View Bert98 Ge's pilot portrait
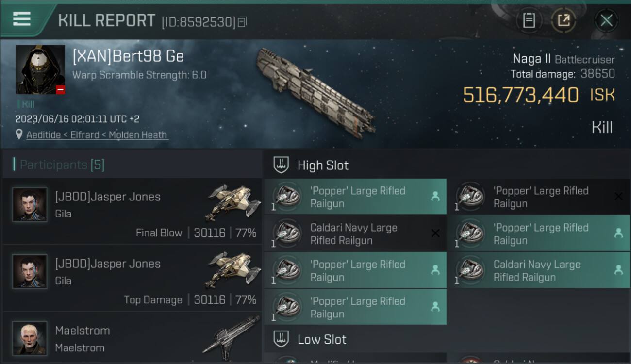Image resolution: width=631 pixels, height=364 pixels. click(40, 69)
